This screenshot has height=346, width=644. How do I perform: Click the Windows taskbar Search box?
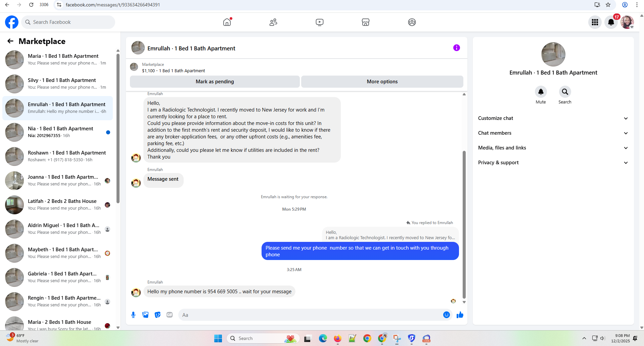pos(263,338)
